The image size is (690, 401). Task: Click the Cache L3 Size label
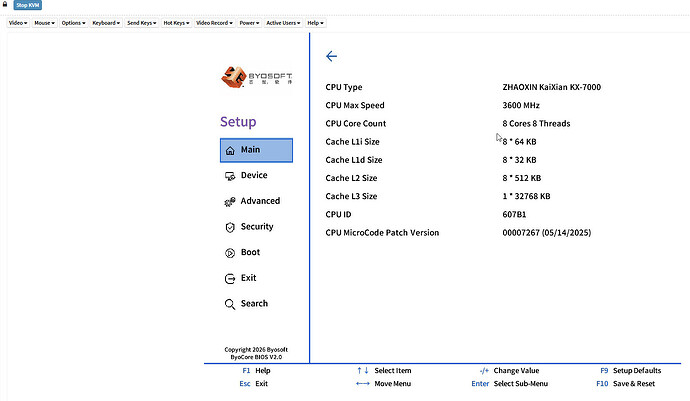click(x=351, y=196)
